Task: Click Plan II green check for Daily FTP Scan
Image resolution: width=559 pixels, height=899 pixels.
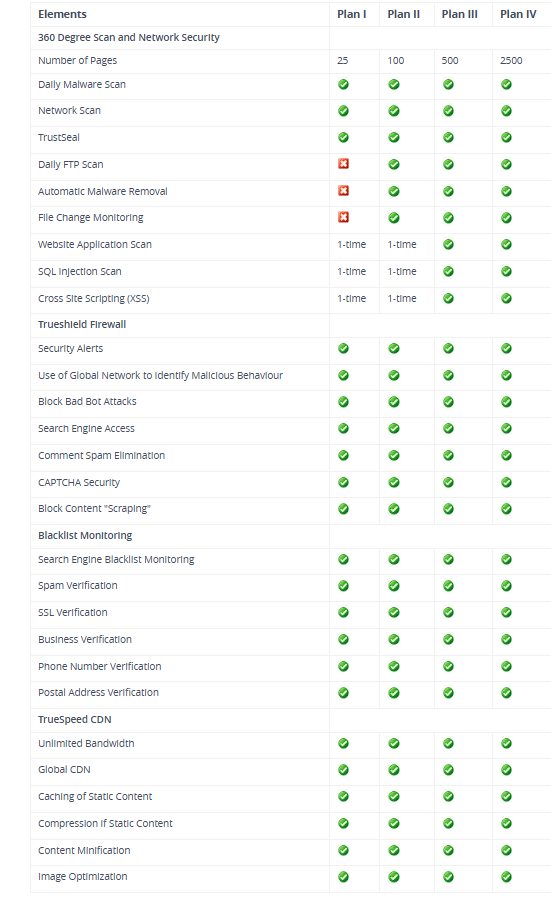Action: [394, 165]
